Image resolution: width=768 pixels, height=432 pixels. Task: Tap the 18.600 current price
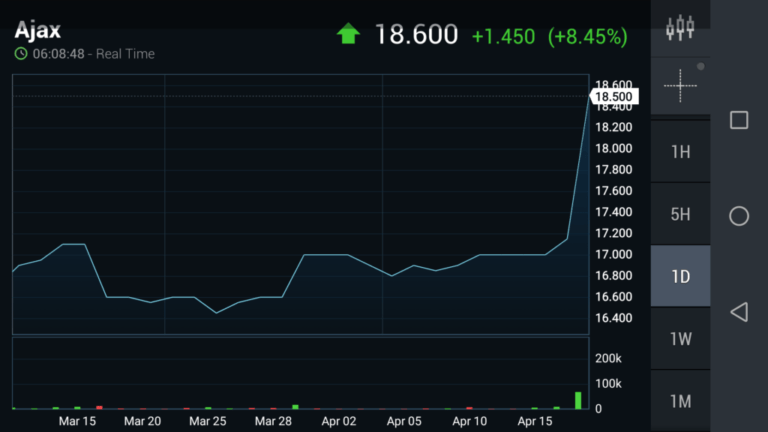point(416,35)
